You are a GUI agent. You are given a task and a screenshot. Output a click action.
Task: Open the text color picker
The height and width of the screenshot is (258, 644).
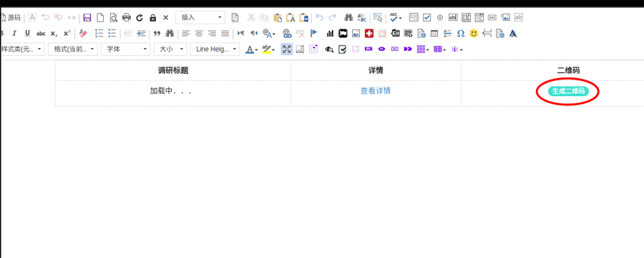coord(252,49)
